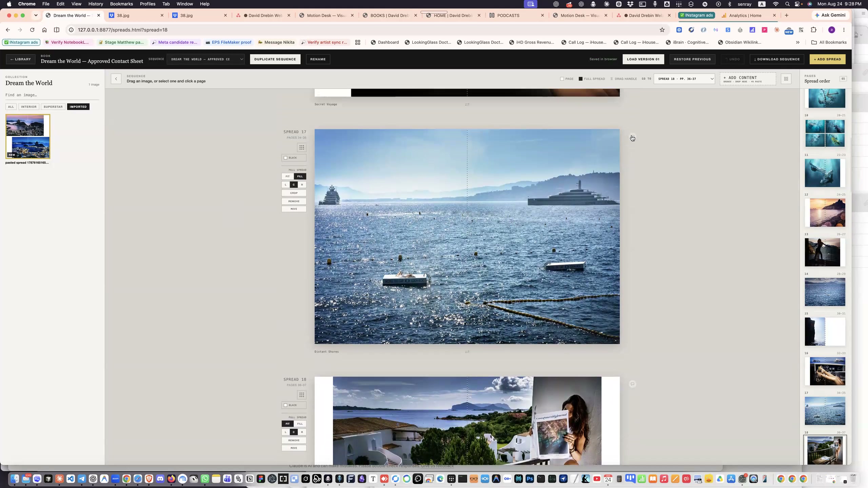
Task: Click the + ADD SPREAD button
Action: [x=828, y=59]
